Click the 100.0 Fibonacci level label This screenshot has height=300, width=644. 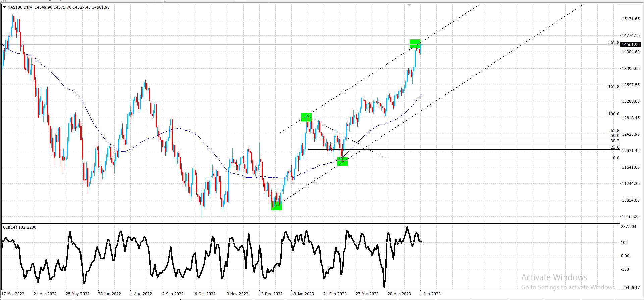pos(614,114)
